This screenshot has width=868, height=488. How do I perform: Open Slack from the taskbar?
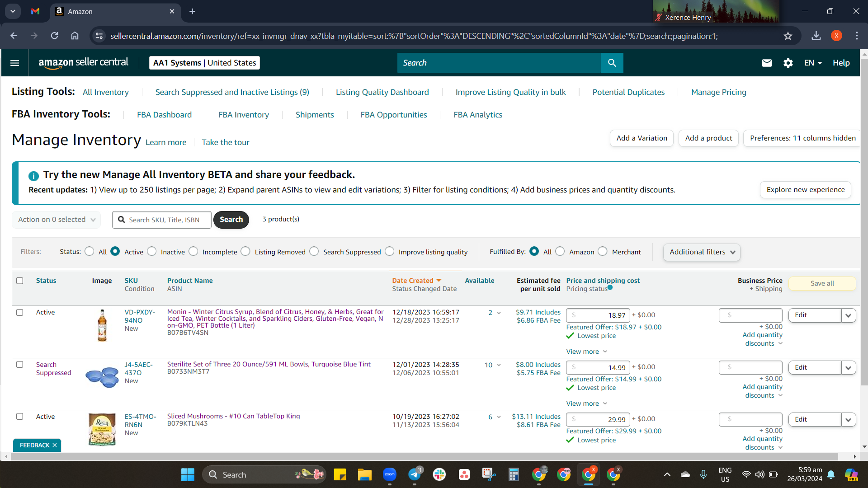point(439,474)
